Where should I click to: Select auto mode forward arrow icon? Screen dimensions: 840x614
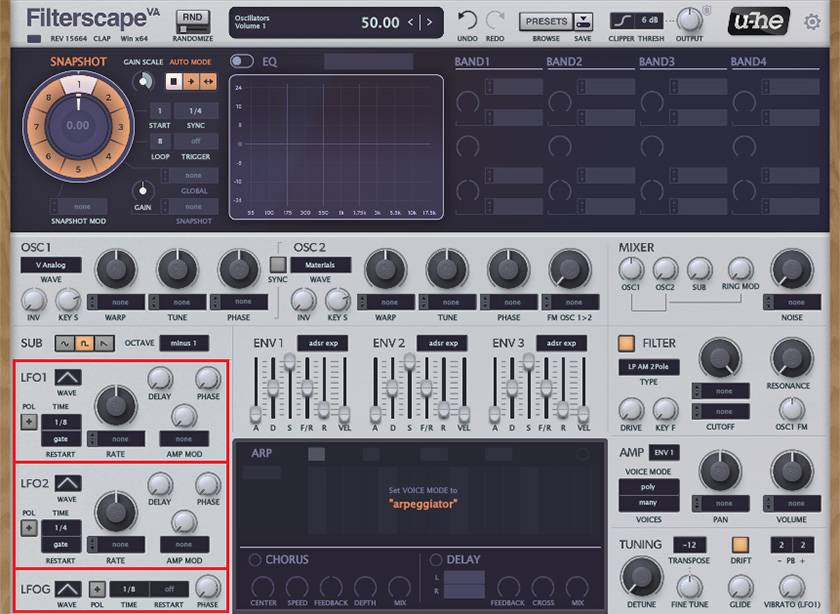tap(191, 81)
